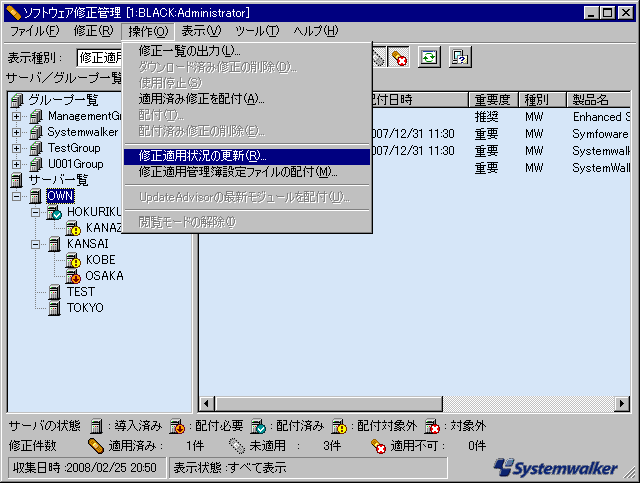Choose 修正適用管理簿設定ファイルの配付(M) entry
Screen dimensions: 640x483
247,172
